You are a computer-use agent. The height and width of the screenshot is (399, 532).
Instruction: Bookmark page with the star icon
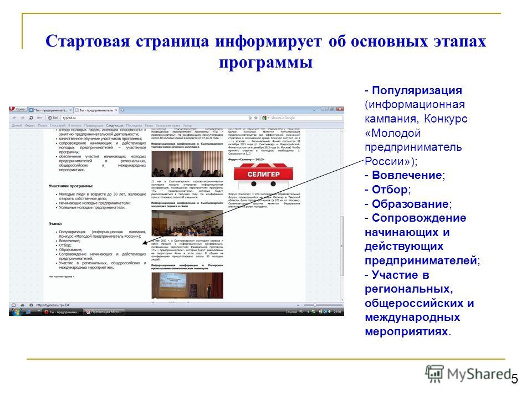coord(256,118)
